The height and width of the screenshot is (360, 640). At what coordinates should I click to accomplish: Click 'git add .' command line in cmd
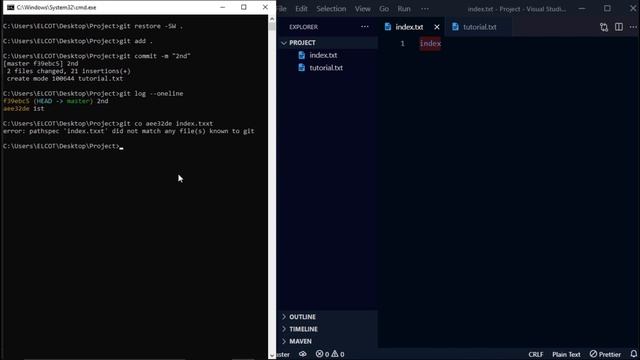[x=78, y=41]
